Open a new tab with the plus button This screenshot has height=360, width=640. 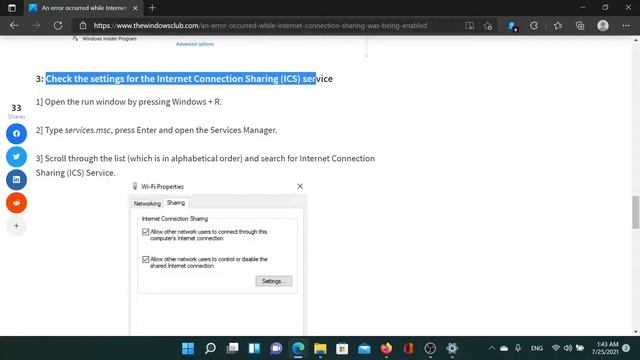click(x=152, y=8)
